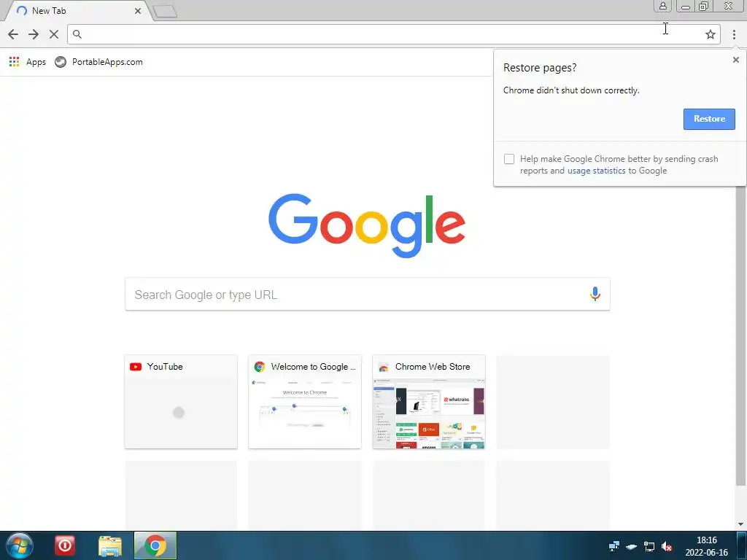747x560 pixels.
Task: Open the Chrome three-dot menu
Action: click(x=734, y=34)
